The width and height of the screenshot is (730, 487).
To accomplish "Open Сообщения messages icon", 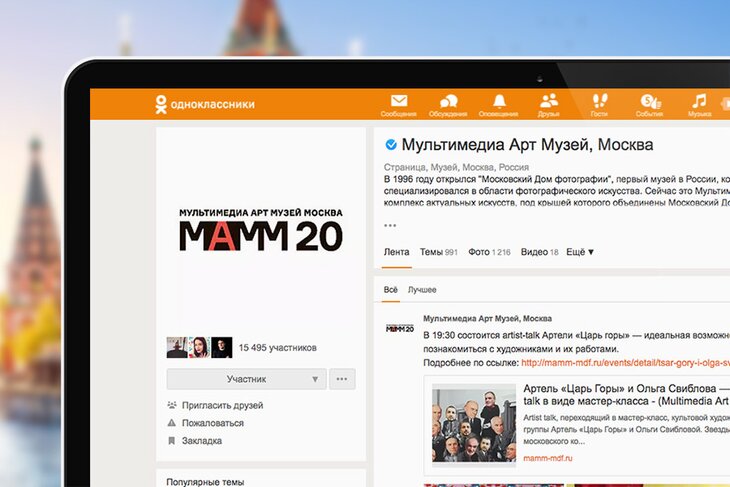I will pos(399,103).
